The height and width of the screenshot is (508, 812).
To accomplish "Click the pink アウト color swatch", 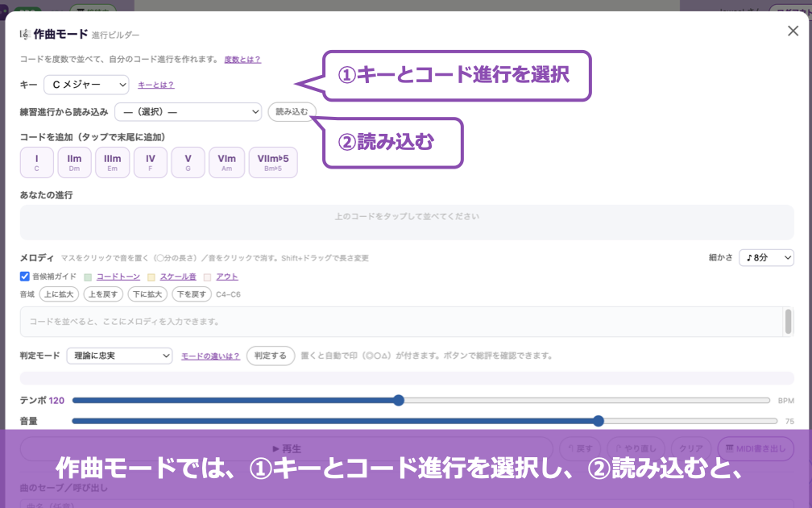I will pos(207,277).
